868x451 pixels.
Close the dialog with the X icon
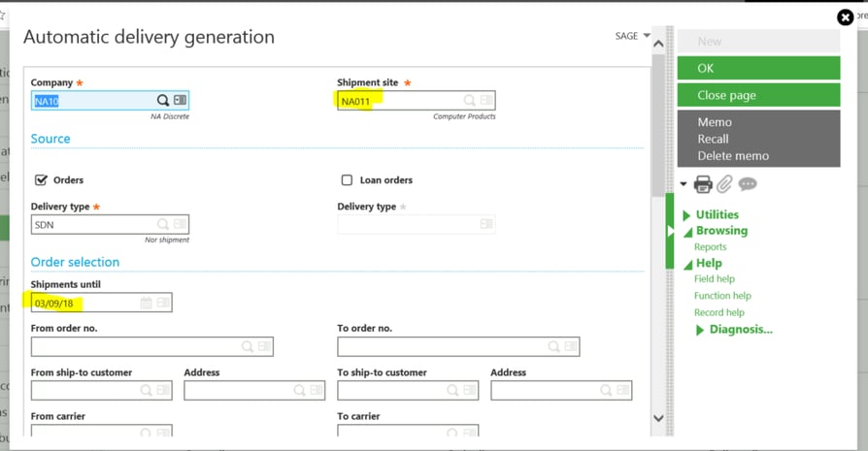click(x=845, y=16)
